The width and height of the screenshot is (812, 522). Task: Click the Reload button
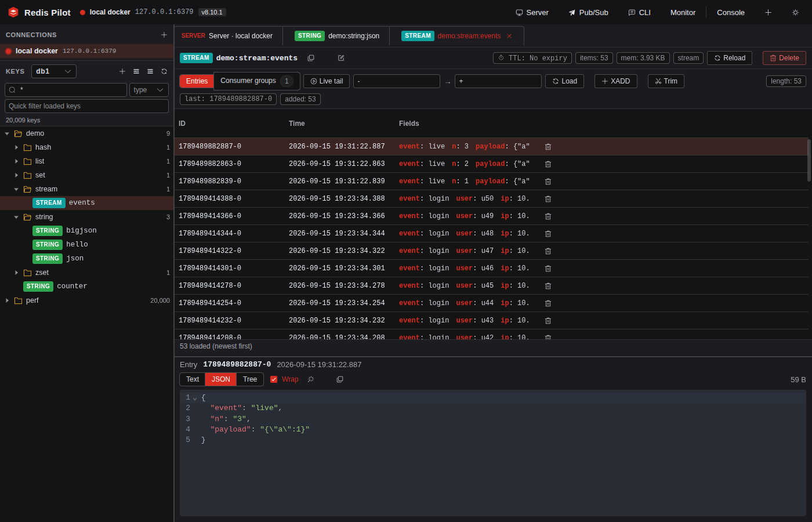(730, 58)
